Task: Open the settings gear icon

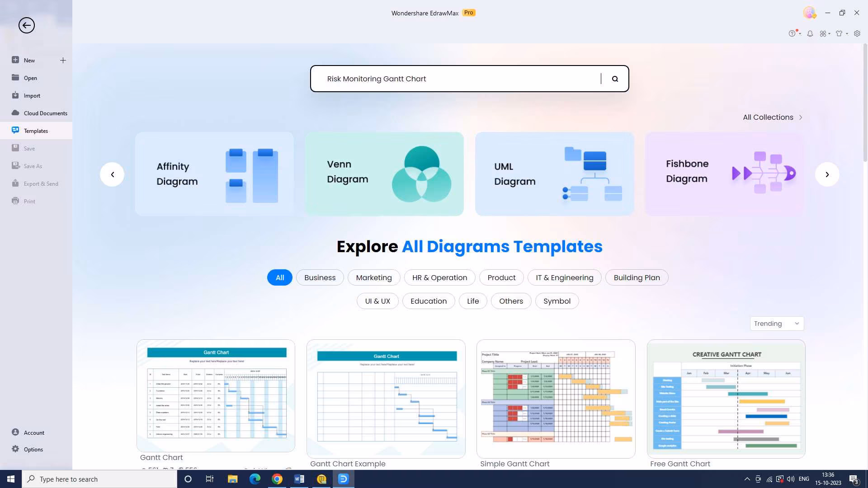Action: pyautogui.click(x=857, y=33)
